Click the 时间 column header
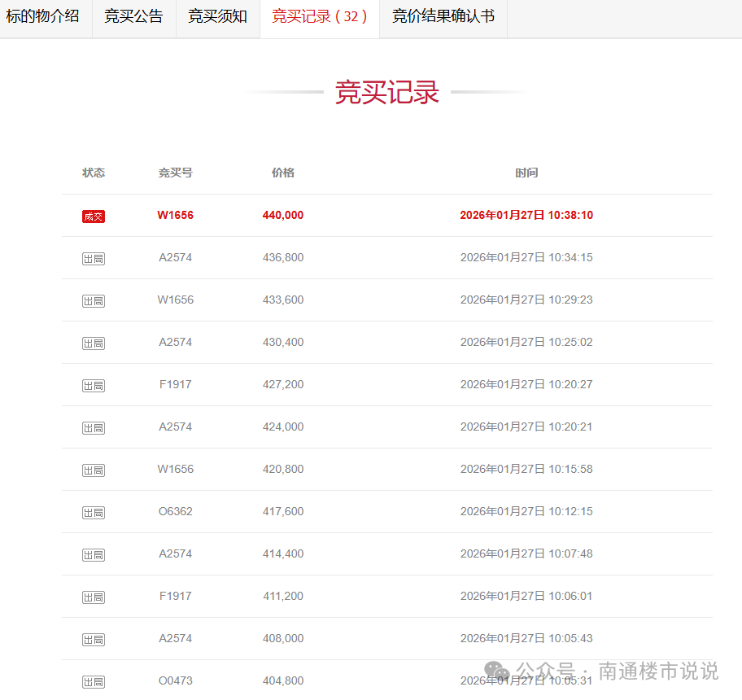This screenshot has height=700, width=742. [526, 173]
